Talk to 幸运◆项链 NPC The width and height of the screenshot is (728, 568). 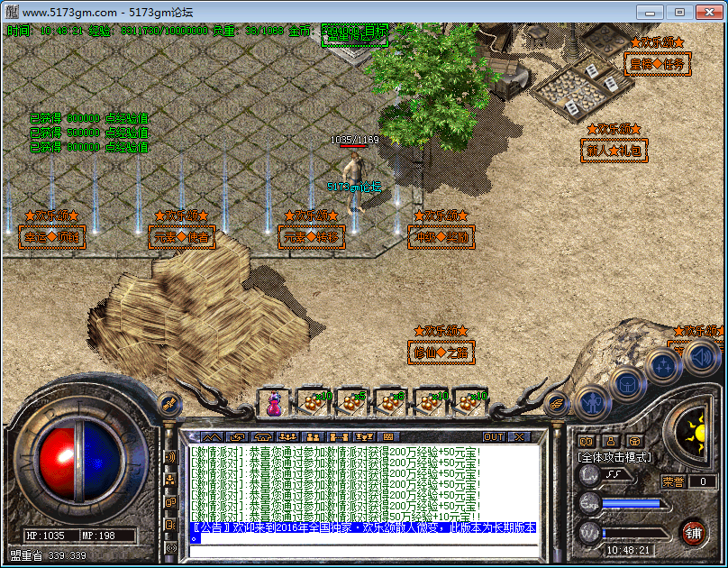tap(52, 237)
